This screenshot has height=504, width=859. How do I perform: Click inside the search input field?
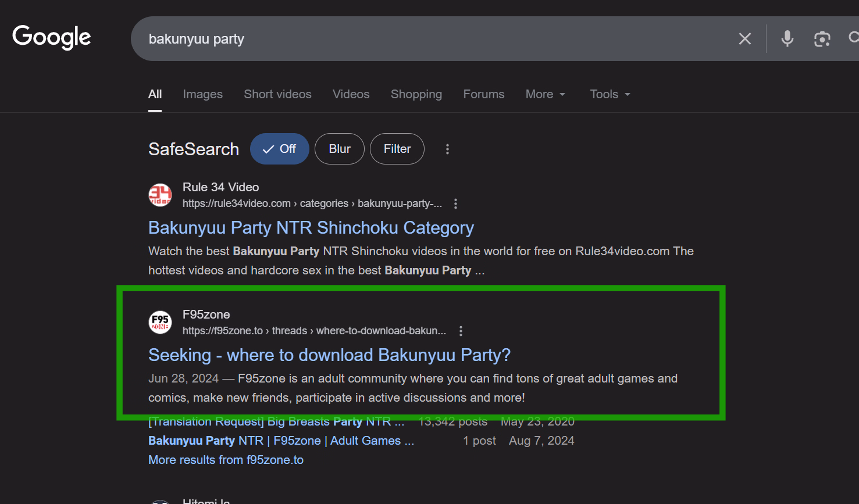(x=407, y=39)
